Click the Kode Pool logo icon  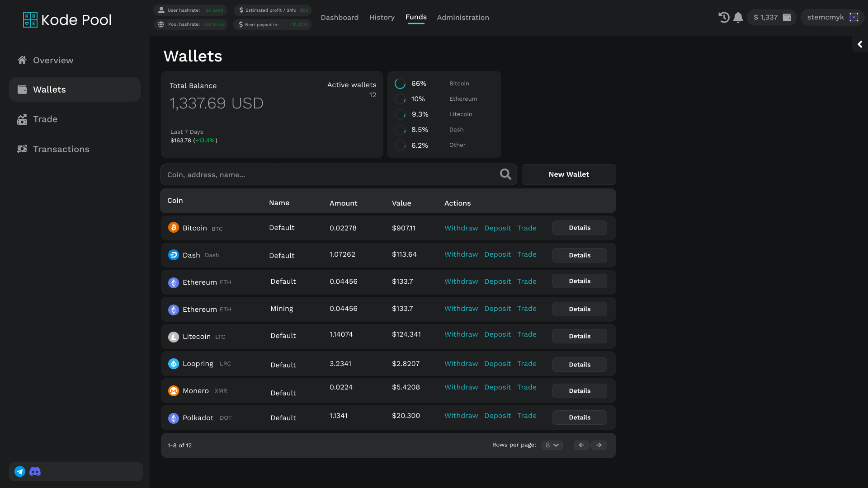pos(30,19)
